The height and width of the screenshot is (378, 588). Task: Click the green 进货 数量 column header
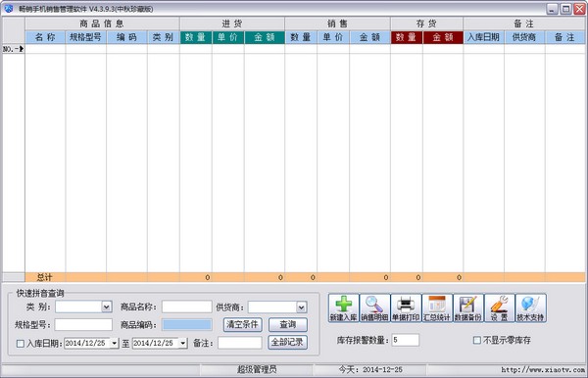196,37
